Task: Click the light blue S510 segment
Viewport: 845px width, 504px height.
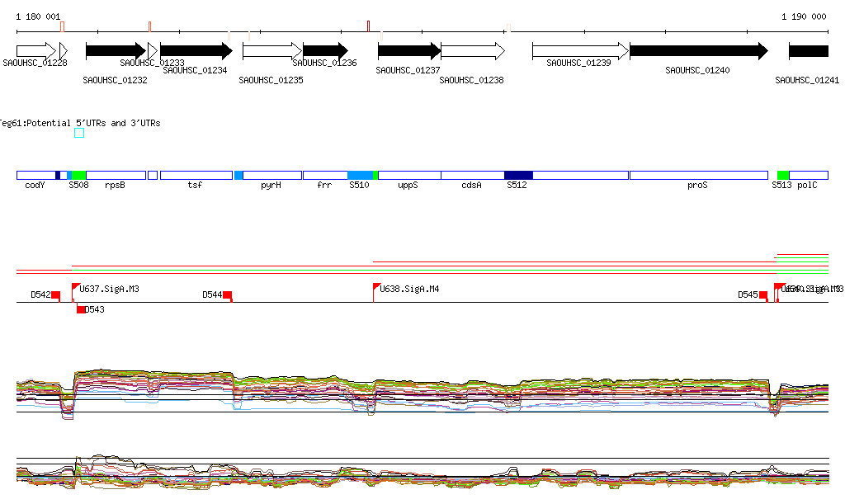Action: point(360,175)
